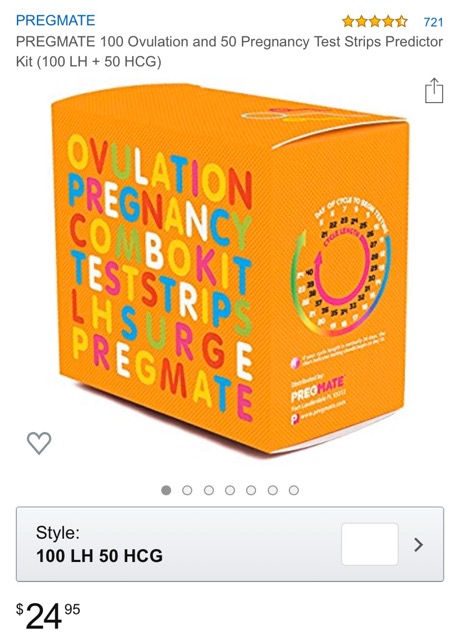Select the first image carousel dot
This screenshot has width=460, height=640.
coord(166,490)
